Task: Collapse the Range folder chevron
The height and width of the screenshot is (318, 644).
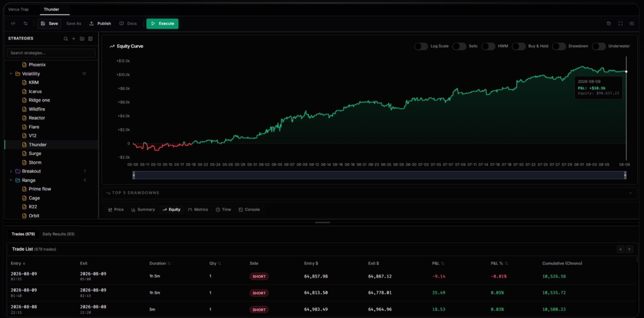Action: coord(11,180)
